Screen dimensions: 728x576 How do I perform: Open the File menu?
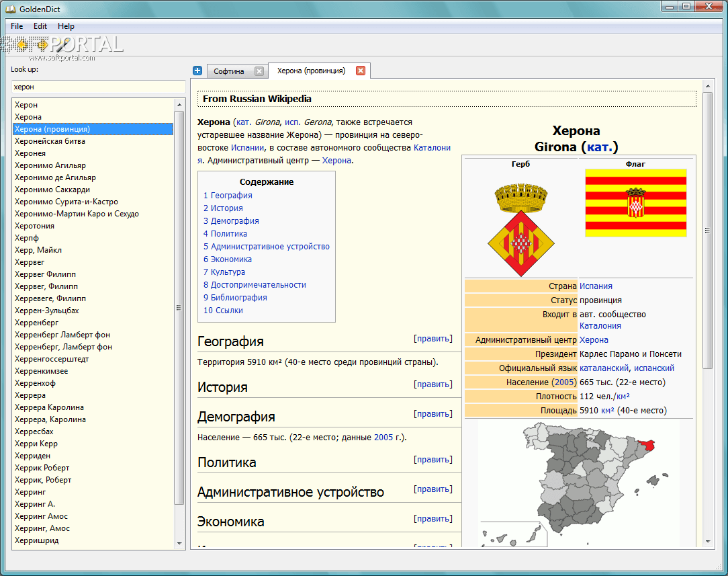(x=17, y=26)
